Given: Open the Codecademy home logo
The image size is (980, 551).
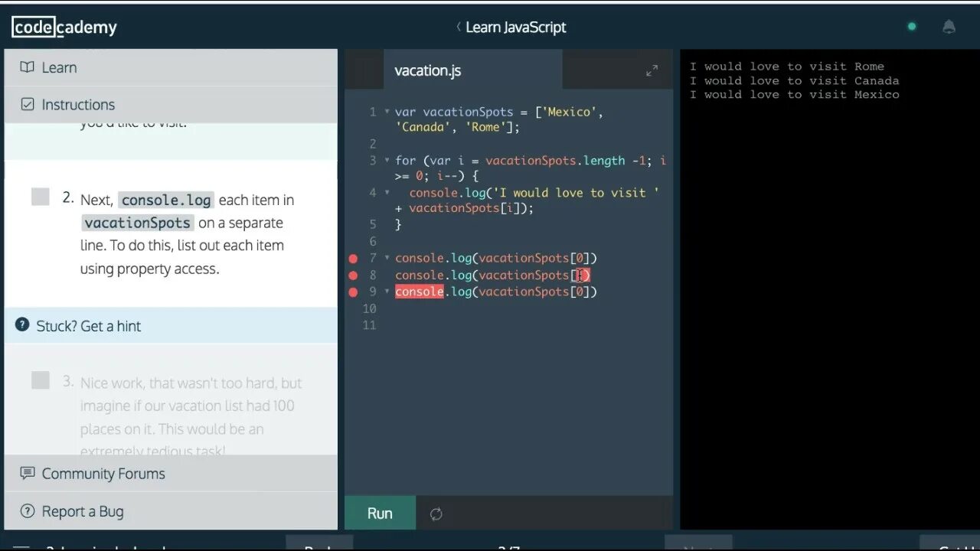Looking at the screenshot, I should point(64,28).
